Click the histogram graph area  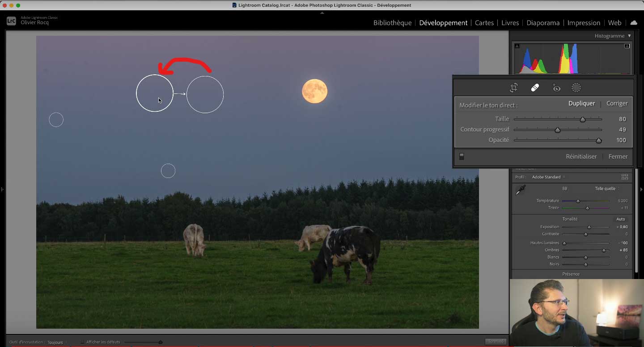tap(572, 58)
